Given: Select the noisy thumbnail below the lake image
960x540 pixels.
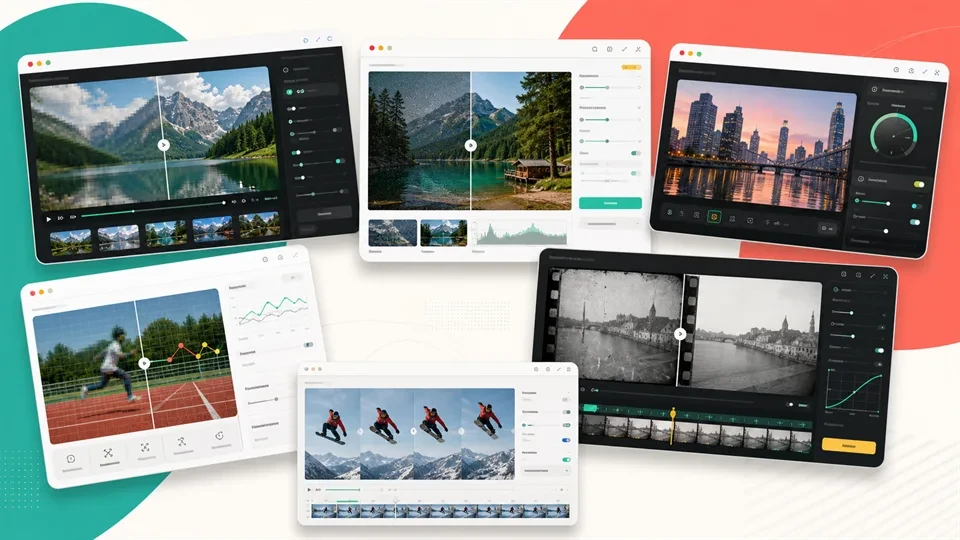Looking at the screenshot, I should [x=392, y=233].
